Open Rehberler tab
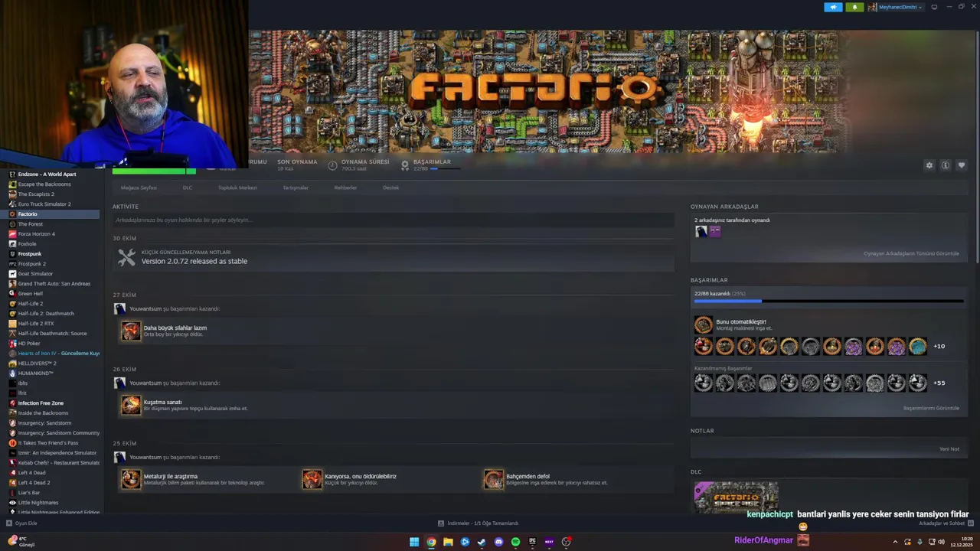 click(345, 187)
